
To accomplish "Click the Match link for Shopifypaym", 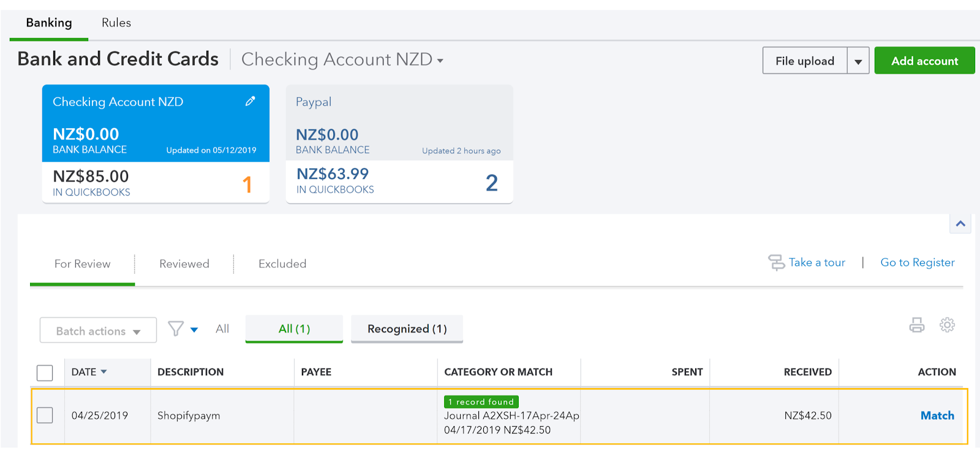I will coord(937,415).
